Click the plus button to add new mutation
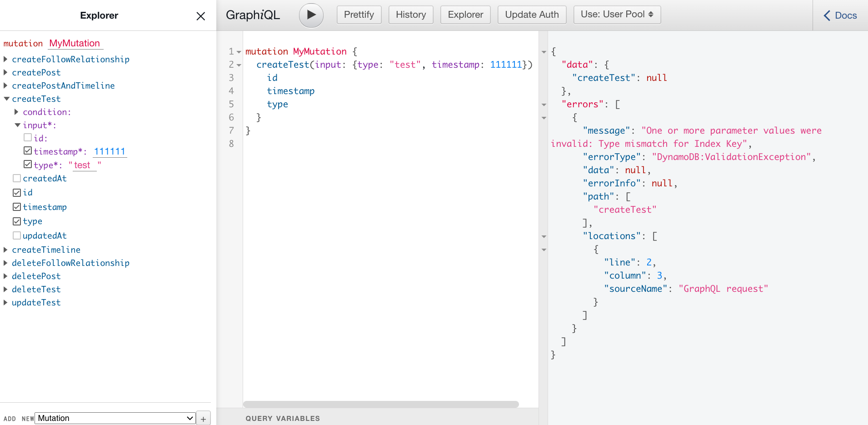Image resolution: width=868 pixels, height=425 pixels. pos(203,419)
